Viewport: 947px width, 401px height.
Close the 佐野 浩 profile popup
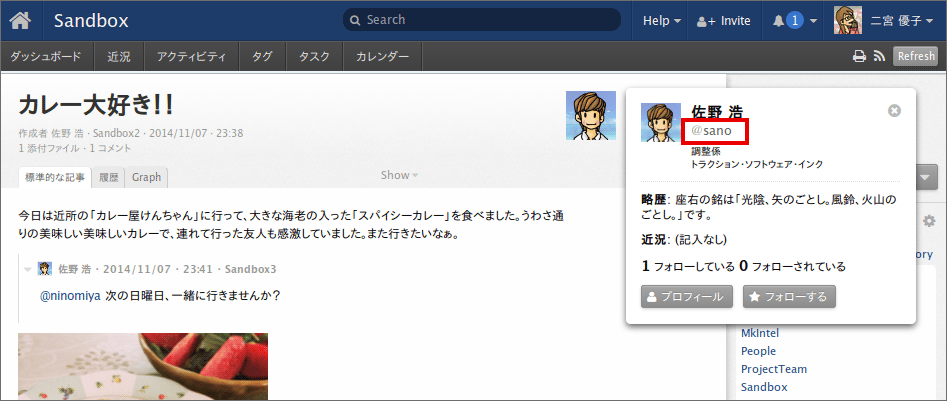pos(894,111)
